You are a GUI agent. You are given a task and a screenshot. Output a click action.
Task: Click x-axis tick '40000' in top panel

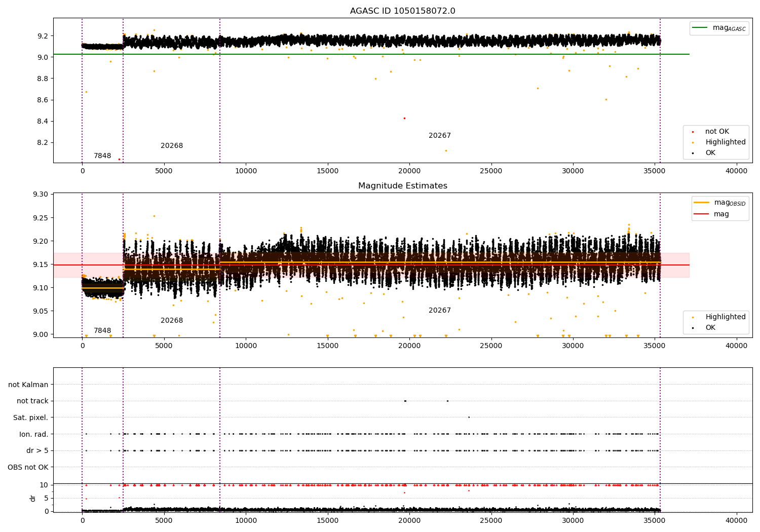click(x=736, y=171)
